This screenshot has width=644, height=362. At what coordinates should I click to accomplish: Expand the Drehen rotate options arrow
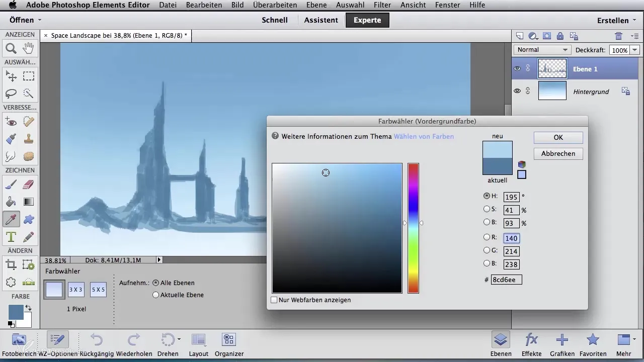[x=179, y=339]
